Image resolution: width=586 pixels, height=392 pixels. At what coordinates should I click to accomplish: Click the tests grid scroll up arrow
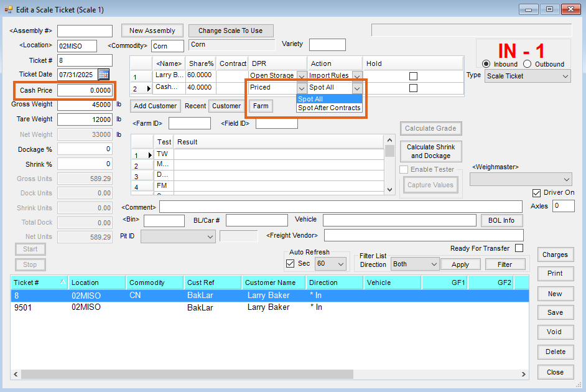[389, 140]
